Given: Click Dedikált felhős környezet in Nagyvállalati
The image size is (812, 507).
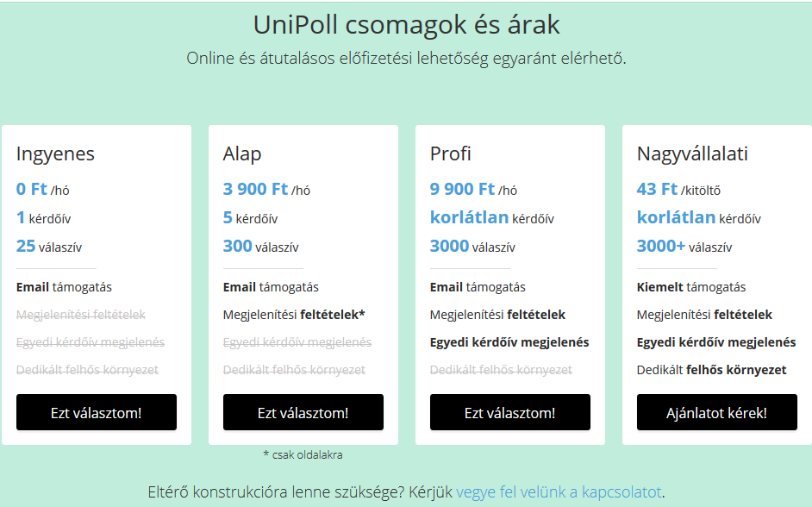Looking at the screenshot, I should 711,370.
